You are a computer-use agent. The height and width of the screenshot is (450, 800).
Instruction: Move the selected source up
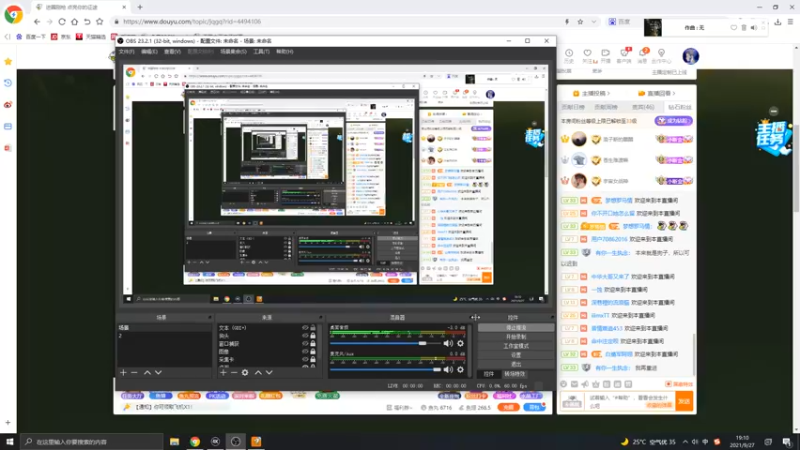click(x=258, y=372)
